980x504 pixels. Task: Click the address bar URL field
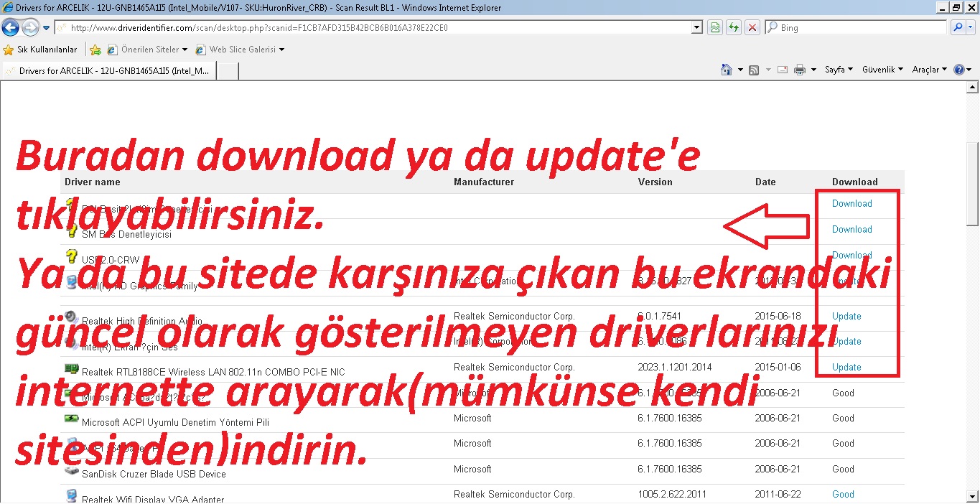click(373, 28)
